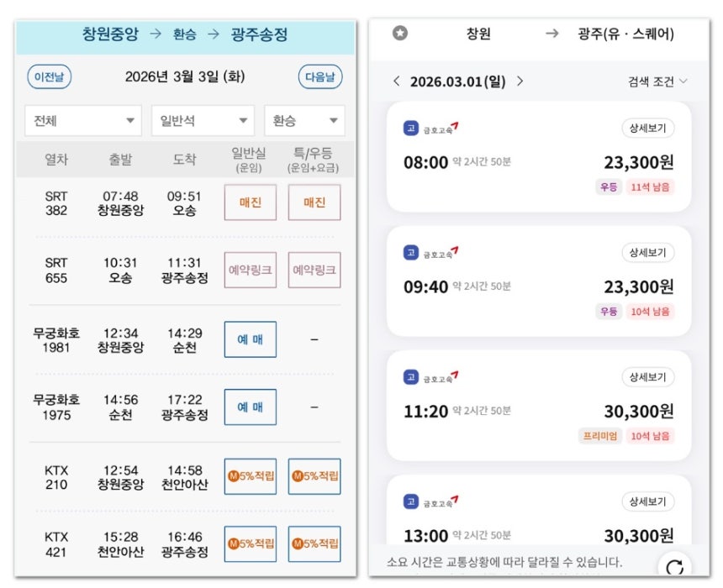The image size is (723, 588).
Task: Expand the 검색 조건 search options
Action: pos(657,81)
